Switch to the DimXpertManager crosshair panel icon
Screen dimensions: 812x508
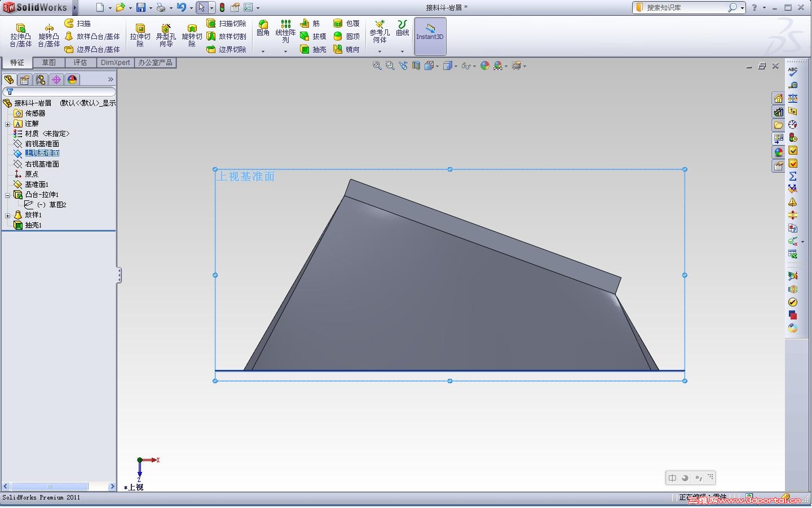click(56, 80)
